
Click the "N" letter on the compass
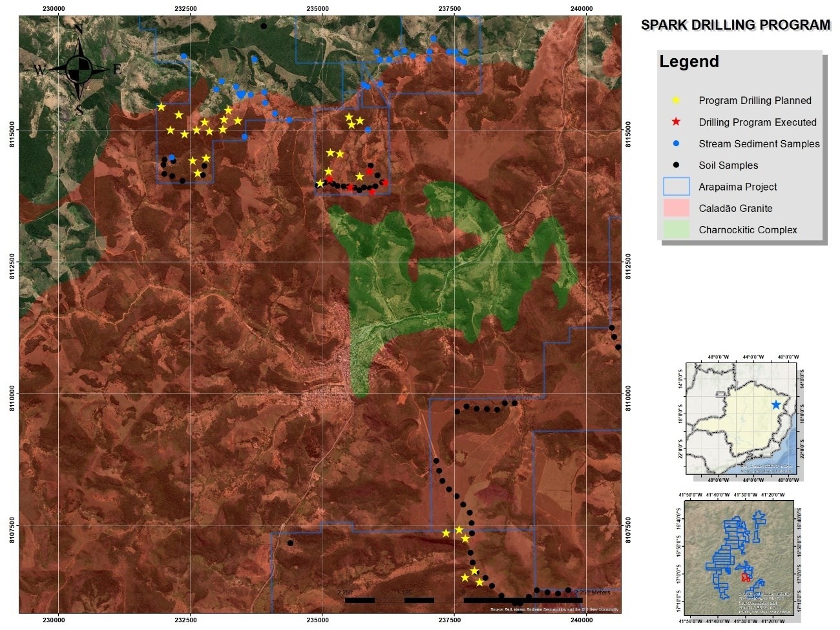click(78, 30)
